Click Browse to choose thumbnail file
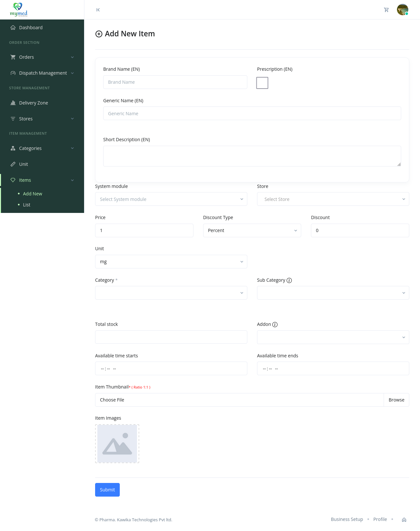Screen dimensions: 420x531 (396, 400)
